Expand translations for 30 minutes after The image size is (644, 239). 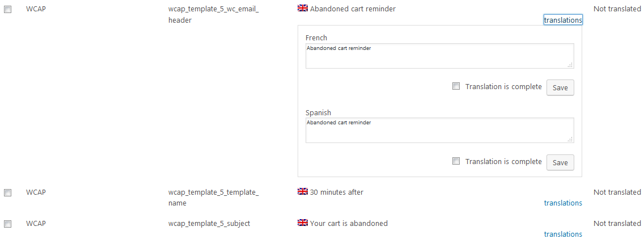(x=562, y=203)
